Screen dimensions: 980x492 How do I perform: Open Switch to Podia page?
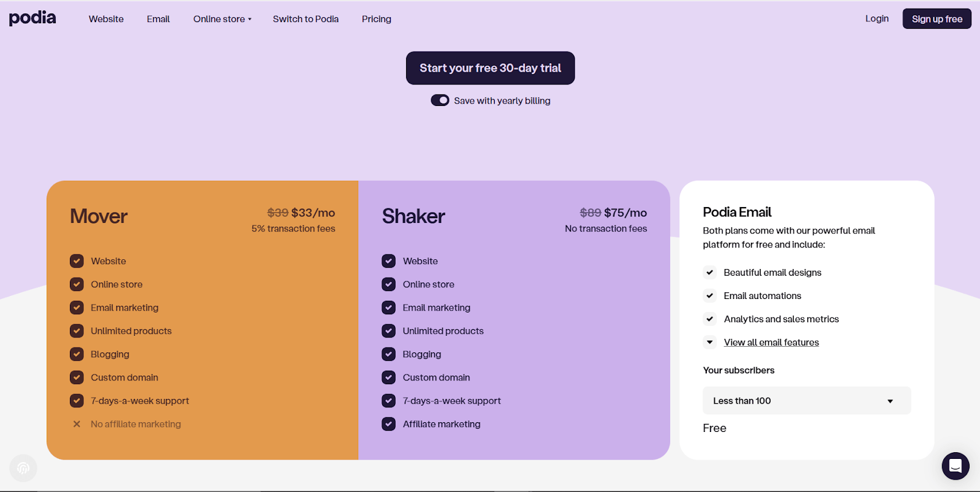pos(306,19)
